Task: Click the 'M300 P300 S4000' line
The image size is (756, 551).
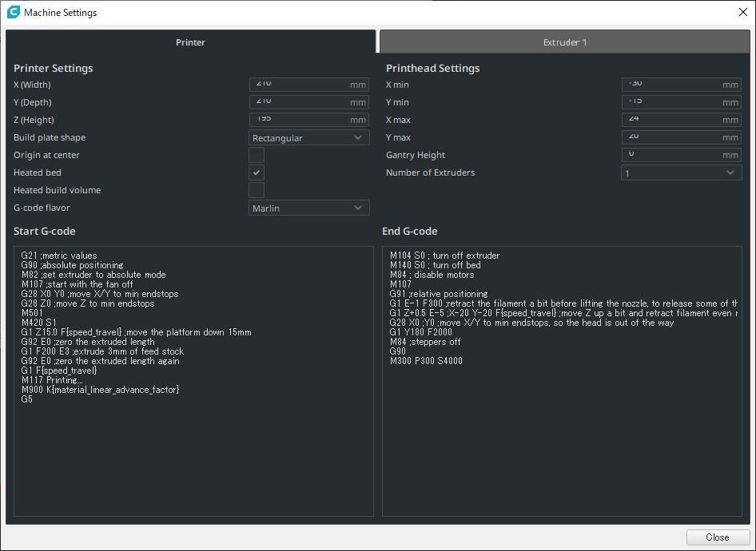Action: pyautogui.click(x=426, y=361)
